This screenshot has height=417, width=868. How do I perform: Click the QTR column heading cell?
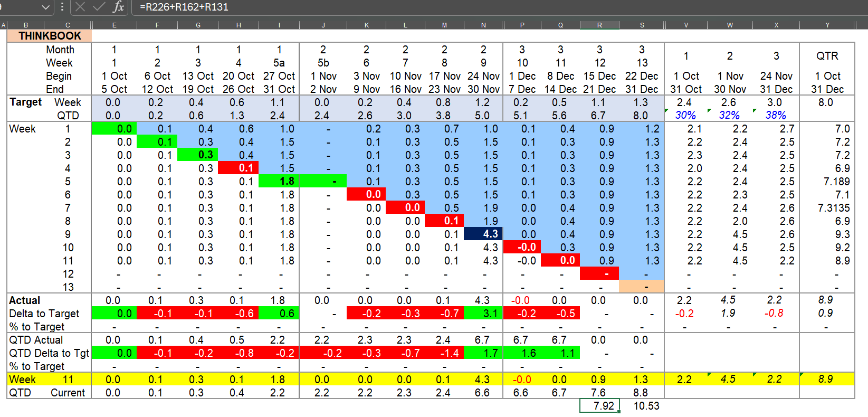coord(827,56)
